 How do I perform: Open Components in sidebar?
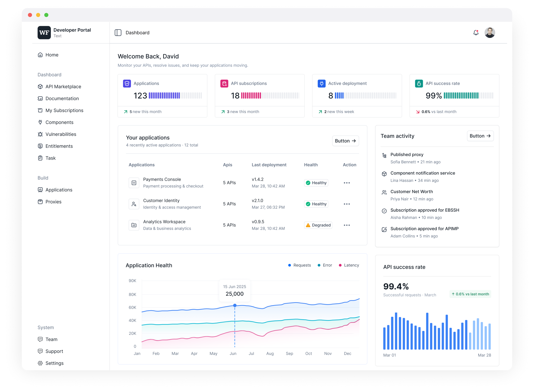pyautogui.click(x=56, y=122)
